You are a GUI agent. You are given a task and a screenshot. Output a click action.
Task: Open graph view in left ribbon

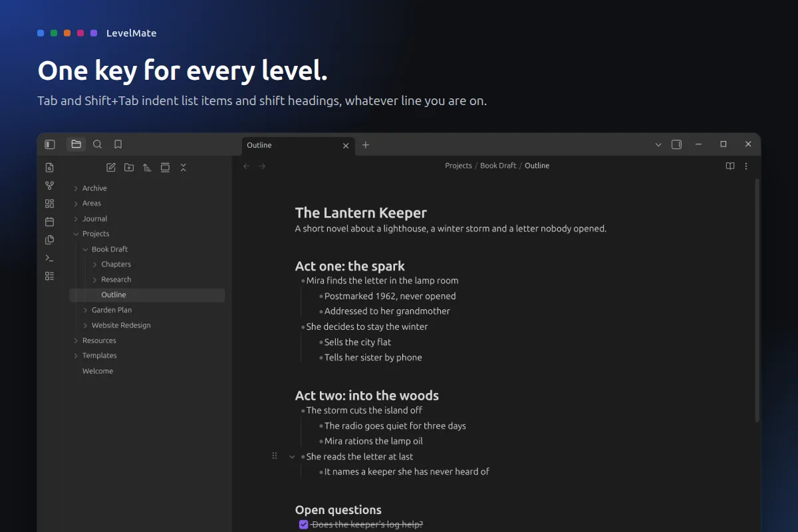tap(49, 186)
